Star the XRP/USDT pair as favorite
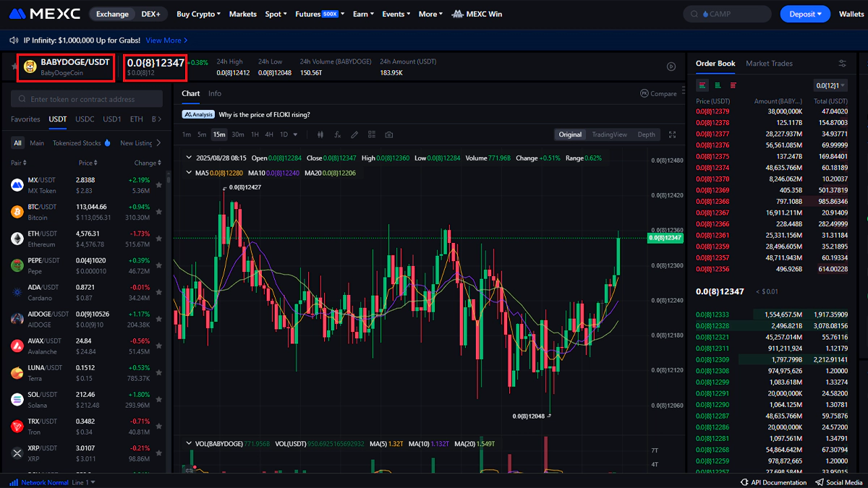Screen dimensions: 868x488 pos(158,453)
